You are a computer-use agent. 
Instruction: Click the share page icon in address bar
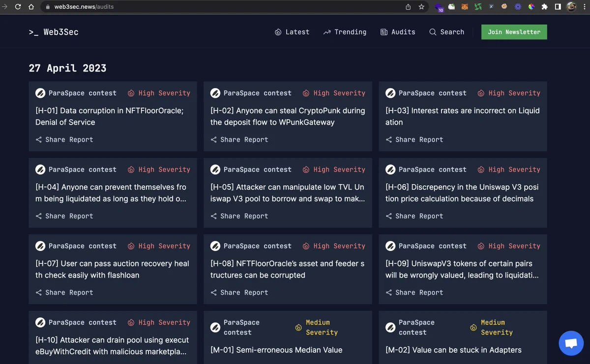point(408,7)
